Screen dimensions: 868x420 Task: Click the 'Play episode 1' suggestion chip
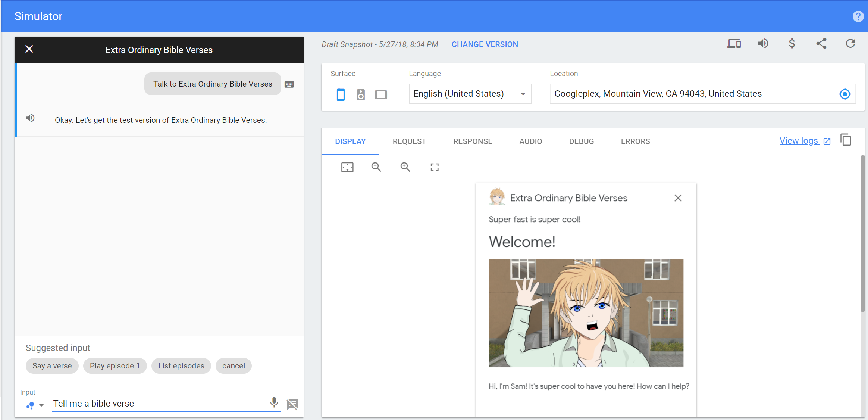tap(115, 366)
